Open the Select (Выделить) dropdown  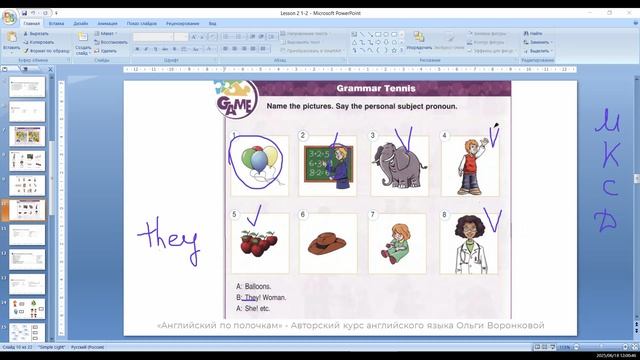(x=538, y=51)
